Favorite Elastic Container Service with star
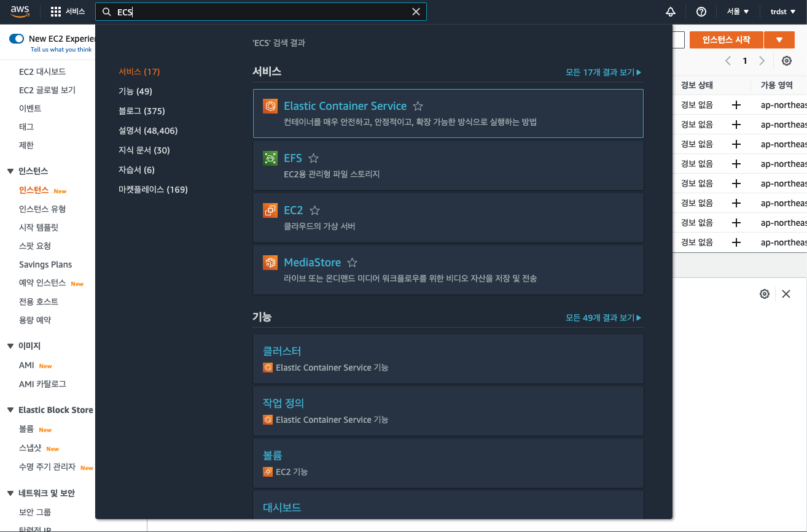807x532 pixels. [x=418, y=106]
